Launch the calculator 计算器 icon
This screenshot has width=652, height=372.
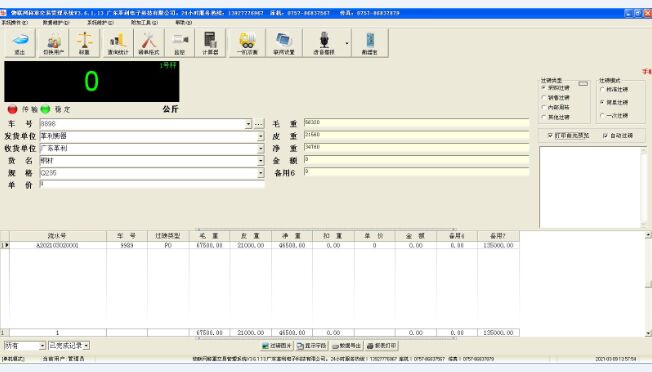pyautogui.click(x=210, y=43)
